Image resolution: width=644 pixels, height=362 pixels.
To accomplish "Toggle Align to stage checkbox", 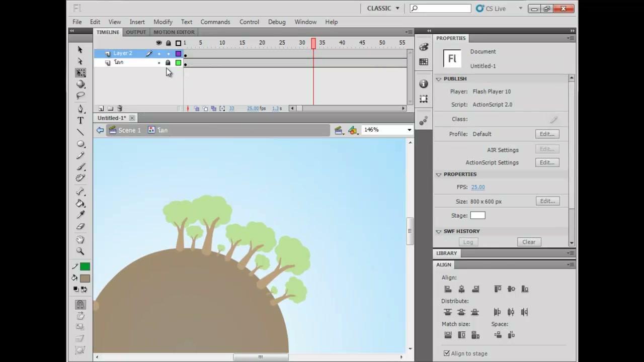I will (447, 353).
